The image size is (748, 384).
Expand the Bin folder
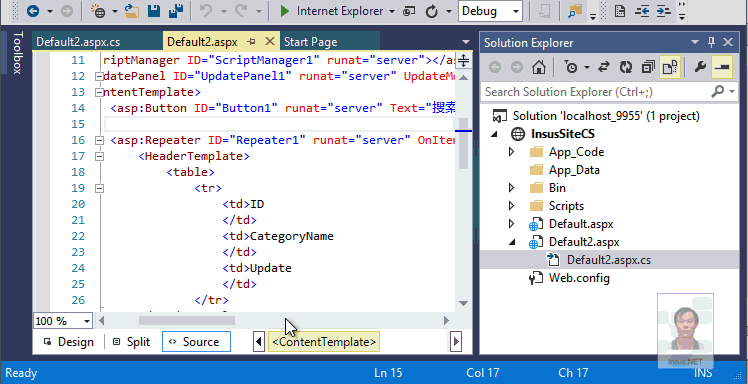[x=512, y=188]
